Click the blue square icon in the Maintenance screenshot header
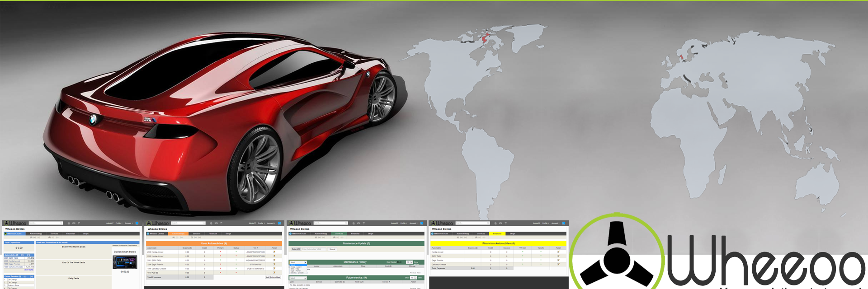Image resolution: width=868 pixels, height=289 pixels. pyautogui.click(x=422, y=223)
